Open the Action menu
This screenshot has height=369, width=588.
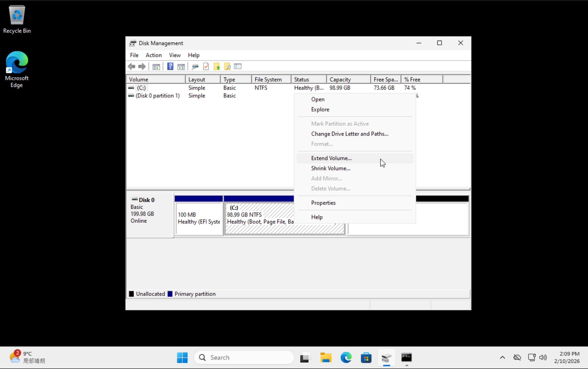154,55
